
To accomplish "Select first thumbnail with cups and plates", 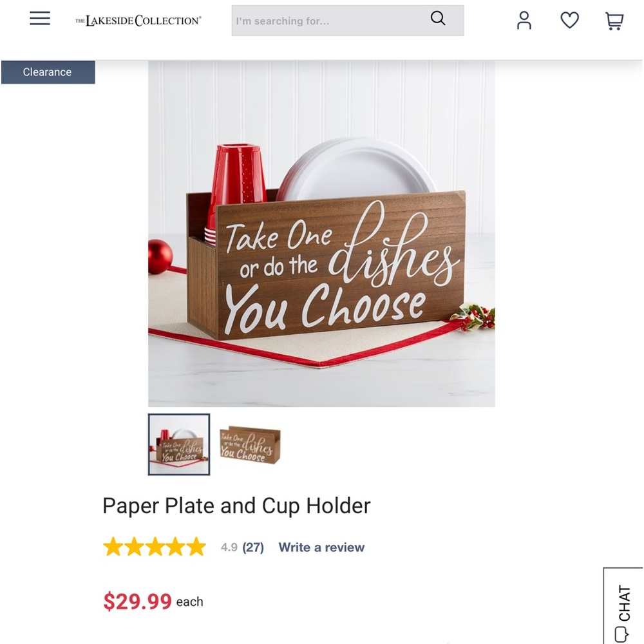I will click(179, 444).
